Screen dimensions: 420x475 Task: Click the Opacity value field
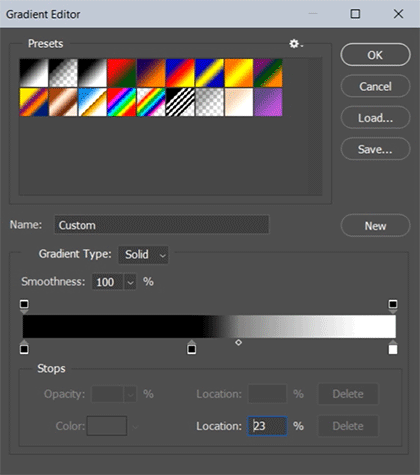point(108,394)
